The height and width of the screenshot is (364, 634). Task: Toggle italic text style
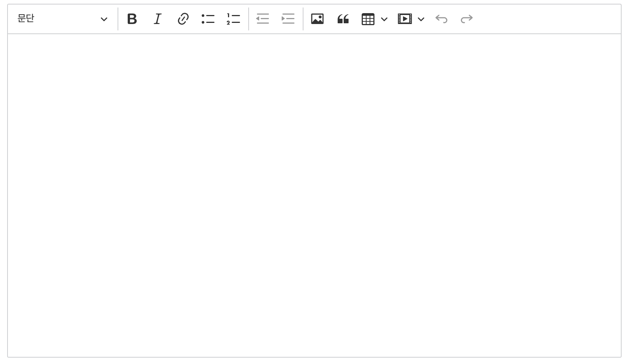pyautogui.click(x=157, y=19)
